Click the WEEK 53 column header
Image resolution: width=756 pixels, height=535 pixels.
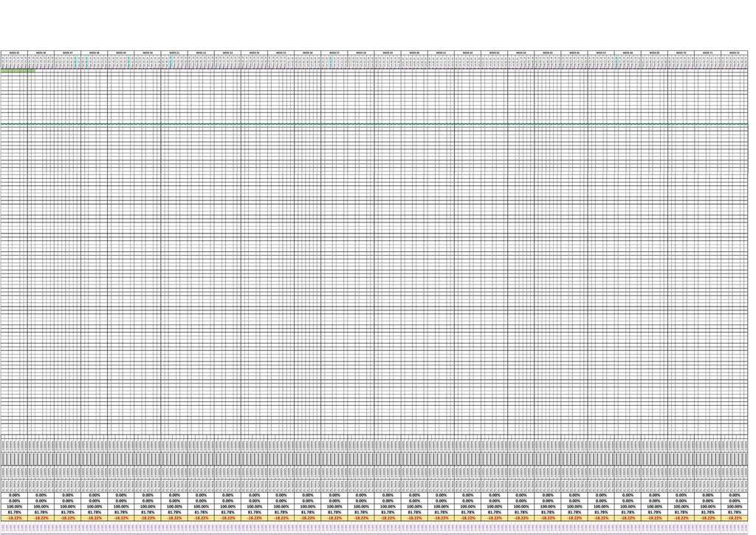pos(228,52)
